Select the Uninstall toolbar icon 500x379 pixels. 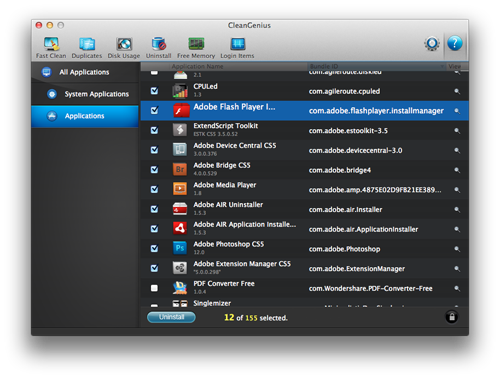(158, 48)
